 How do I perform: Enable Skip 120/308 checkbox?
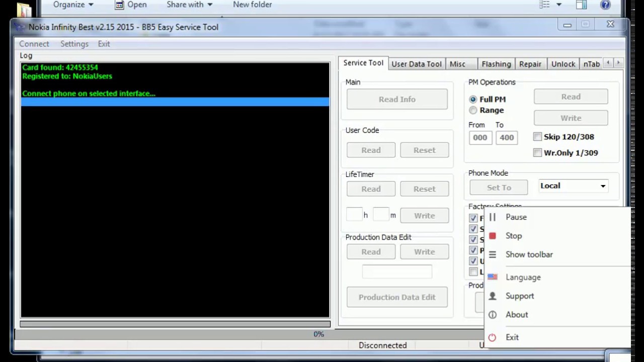(537, 137)
